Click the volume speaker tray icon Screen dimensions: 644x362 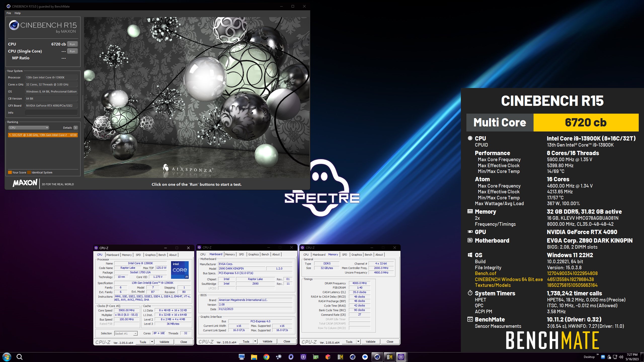[621, 357]
